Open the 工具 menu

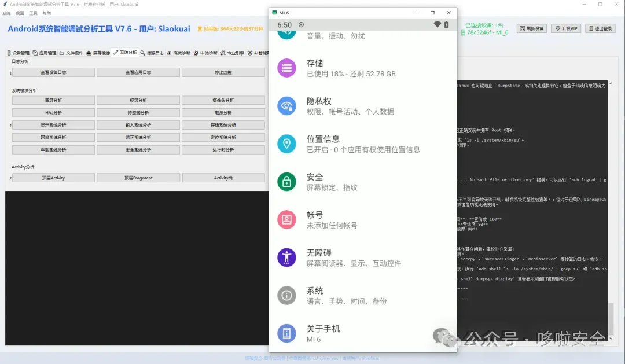[33, 13]
